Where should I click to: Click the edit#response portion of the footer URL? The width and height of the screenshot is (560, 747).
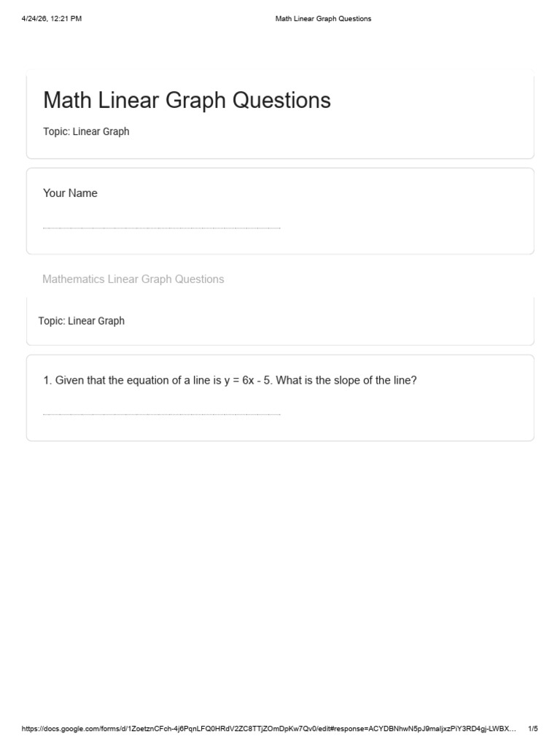pyautogui.click(x=343, y=729)
